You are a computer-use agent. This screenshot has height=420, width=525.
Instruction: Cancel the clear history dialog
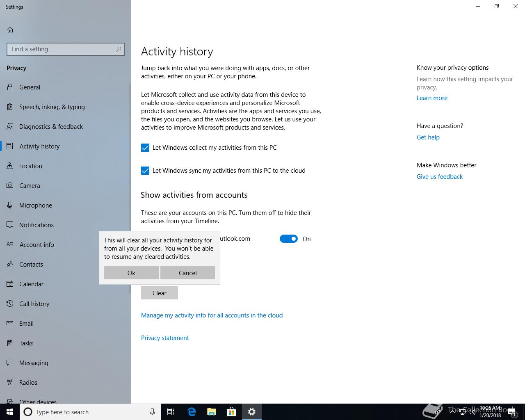[187, 273]
